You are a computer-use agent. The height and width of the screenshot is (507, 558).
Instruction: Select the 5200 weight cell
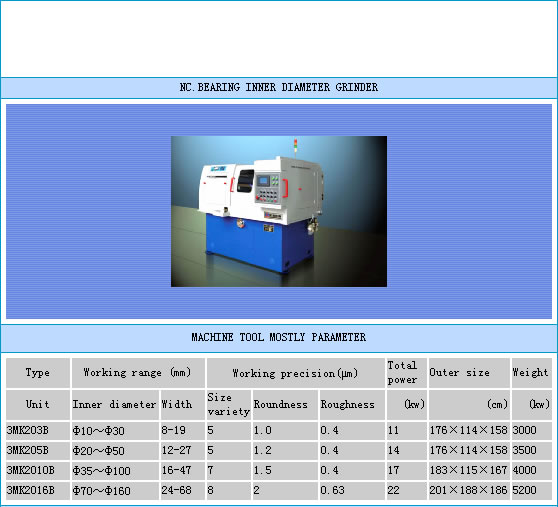point(532,490)
